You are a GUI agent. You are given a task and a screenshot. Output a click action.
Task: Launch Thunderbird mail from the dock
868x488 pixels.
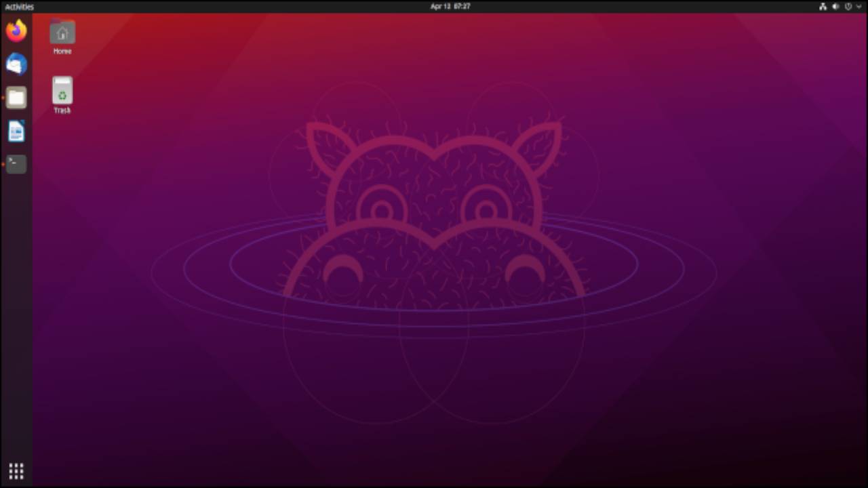tap(16, 64)
